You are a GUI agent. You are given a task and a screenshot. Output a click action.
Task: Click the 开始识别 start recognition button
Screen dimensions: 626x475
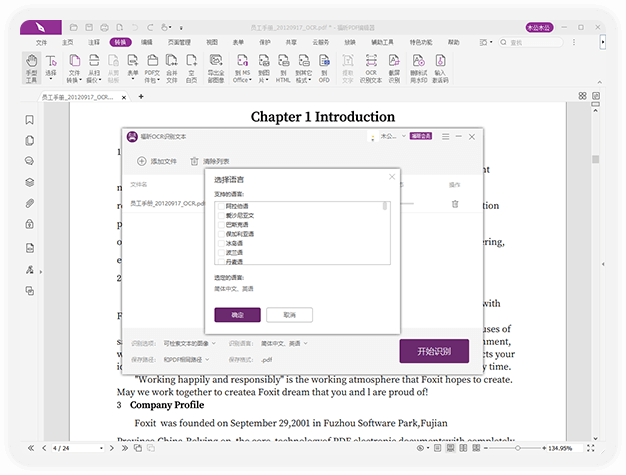[x=434, y=351]
